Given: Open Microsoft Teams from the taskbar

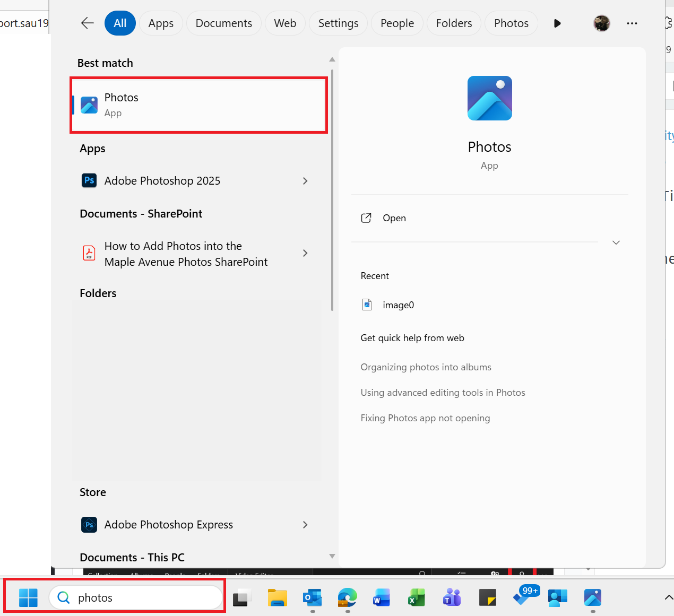Looking at the screenshot, I should [452, 598].
